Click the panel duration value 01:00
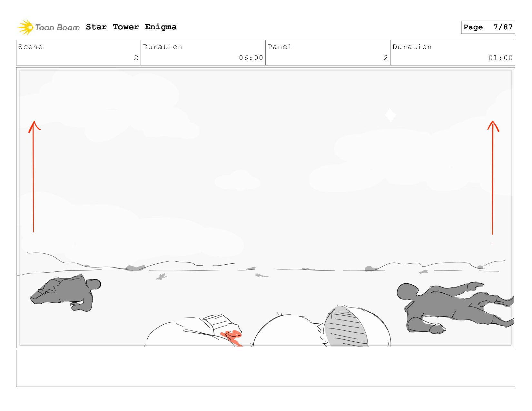532x411 pixels. [500, 58]
